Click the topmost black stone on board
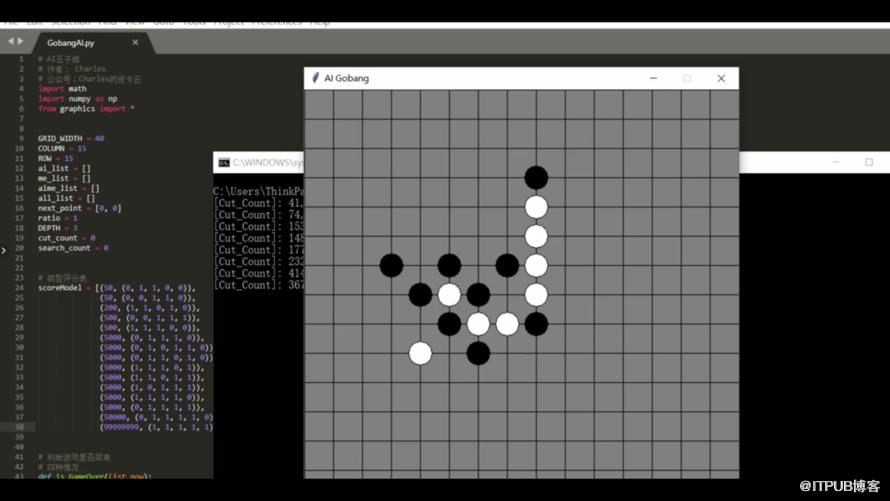Viewport: 890px width, 501px height. coord(536,178)
